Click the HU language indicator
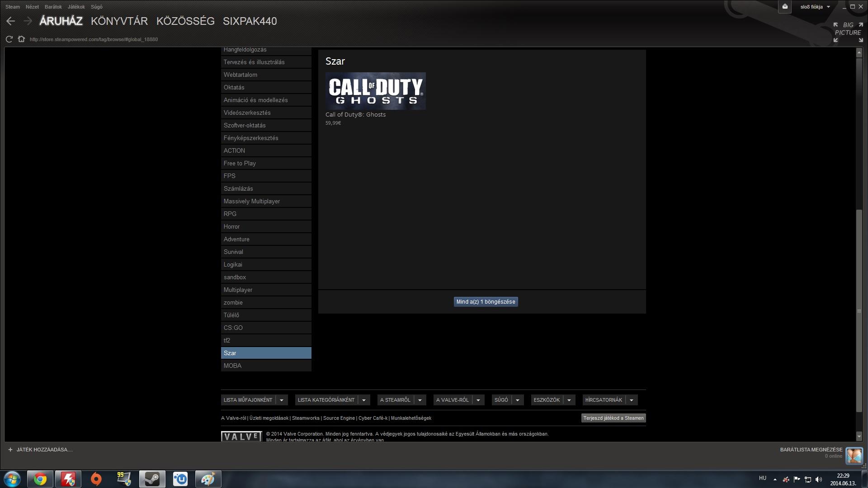Viewport: 868px width, 488px height. coord(763,478)
